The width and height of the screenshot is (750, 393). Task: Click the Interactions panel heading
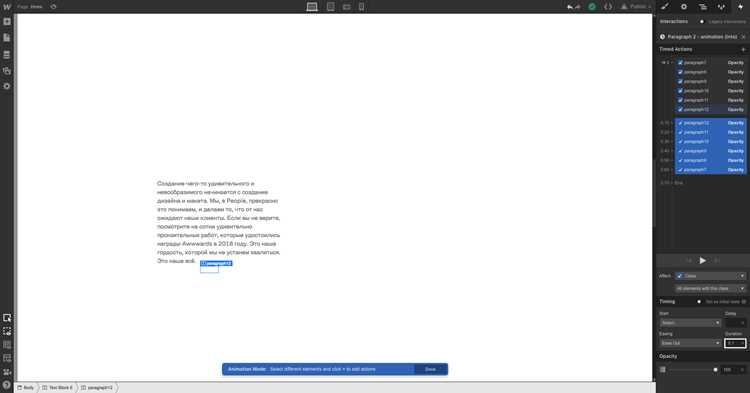(673, 22)
